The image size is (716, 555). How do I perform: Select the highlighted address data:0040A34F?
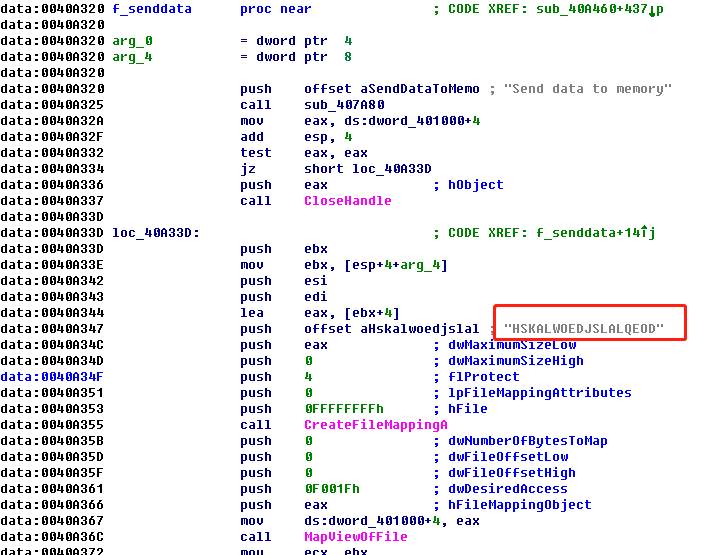[52, 377]
